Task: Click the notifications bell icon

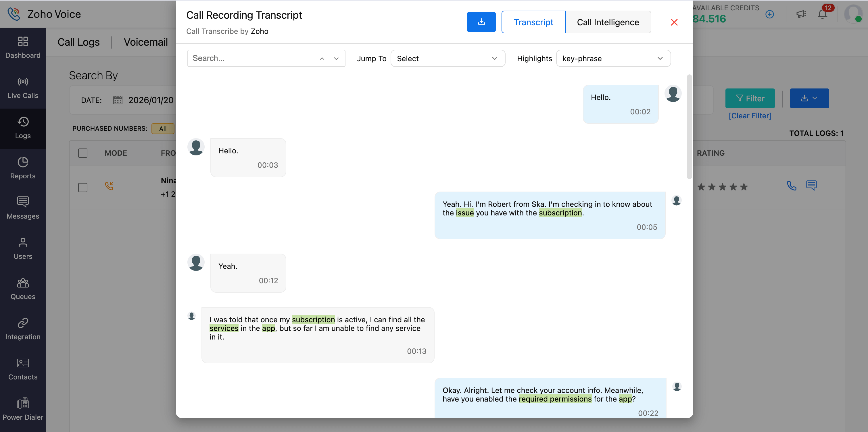Action: tap(822, 14)
